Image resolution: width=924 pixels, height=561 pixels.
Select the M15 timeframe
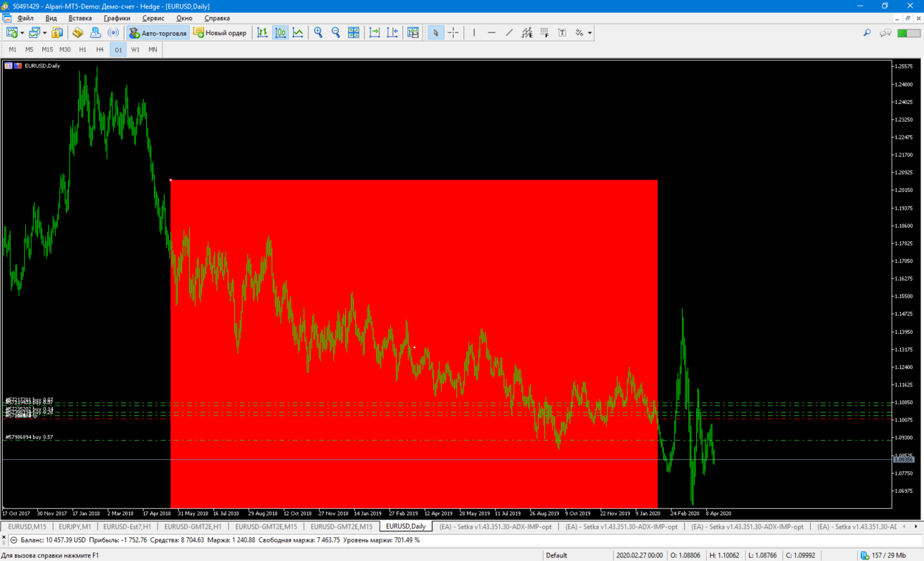click(47, 49)
